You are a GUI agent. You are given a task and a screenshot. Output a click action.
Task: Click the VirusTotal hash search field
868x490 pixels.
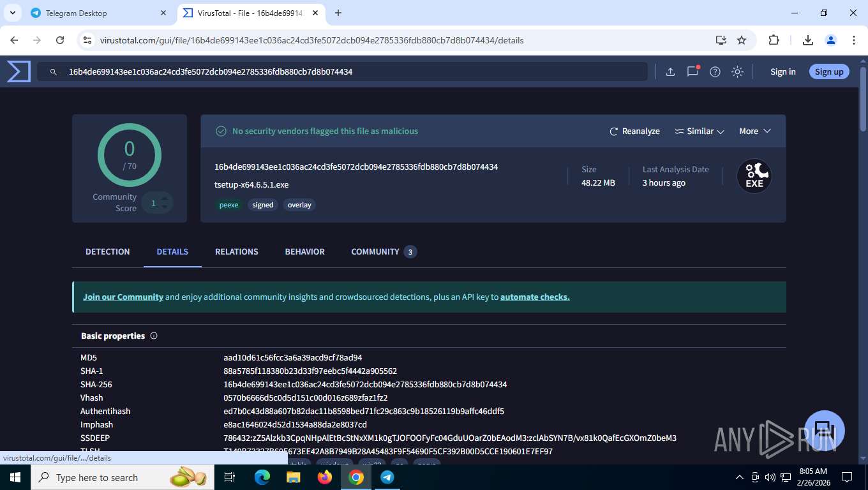point(342,72)
